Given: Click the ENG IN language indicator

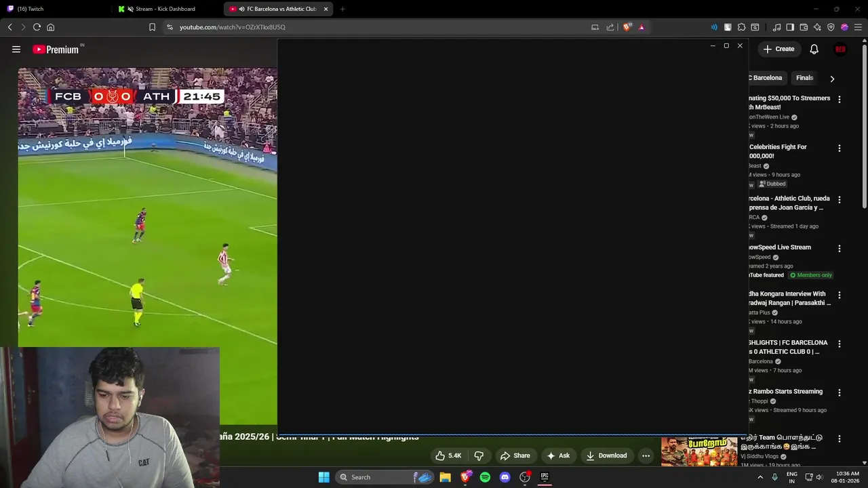Looking at the screenshot, I should point(791,477).
